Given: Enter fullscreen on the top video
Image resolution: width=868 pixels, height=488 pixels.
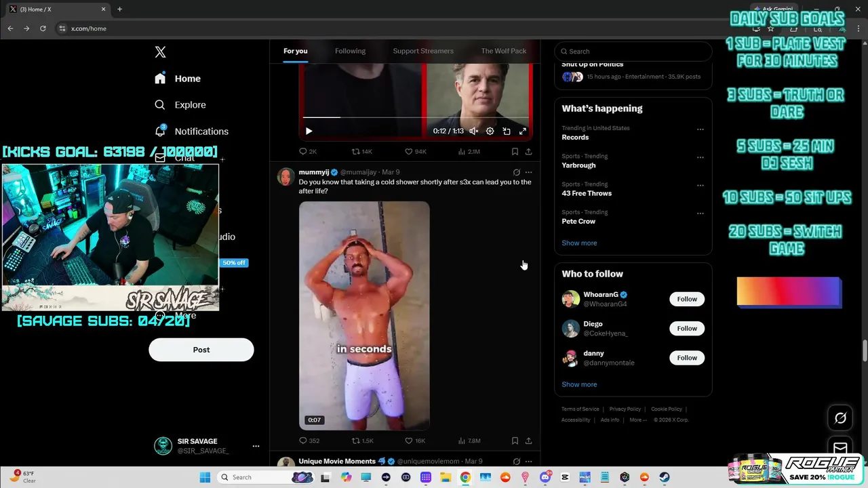Looking at the screenshot, I should [x=523, y=131].
